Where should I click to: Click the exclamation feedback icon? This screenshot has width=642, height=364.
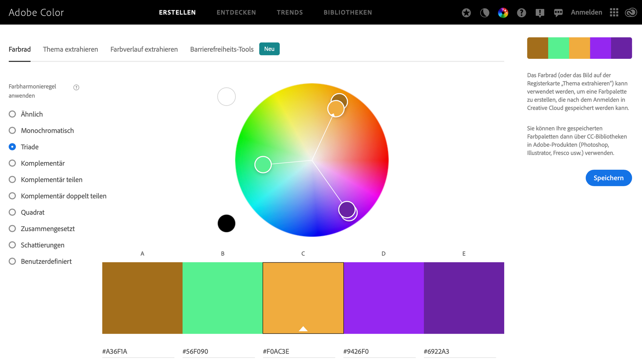[x=540, y=13]
